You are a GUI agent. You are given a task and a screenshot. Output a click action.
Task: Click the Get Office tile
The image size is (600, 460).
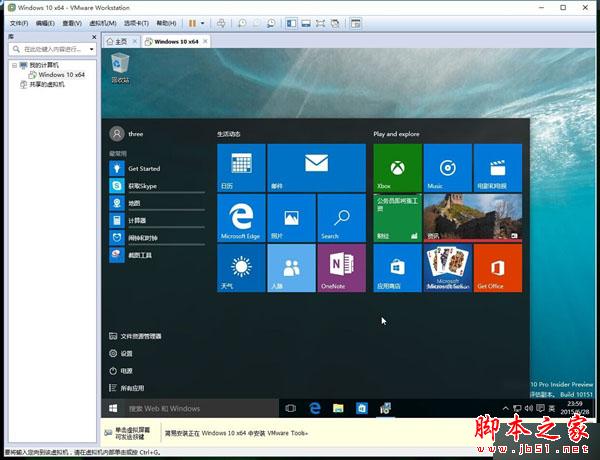tap(497, 267)
